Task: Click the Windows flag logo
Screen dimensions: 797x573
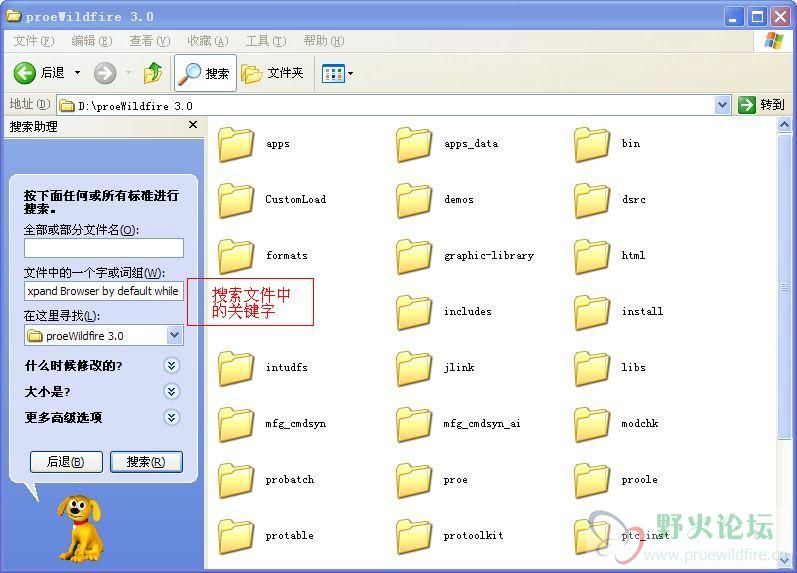Action: 774,41
